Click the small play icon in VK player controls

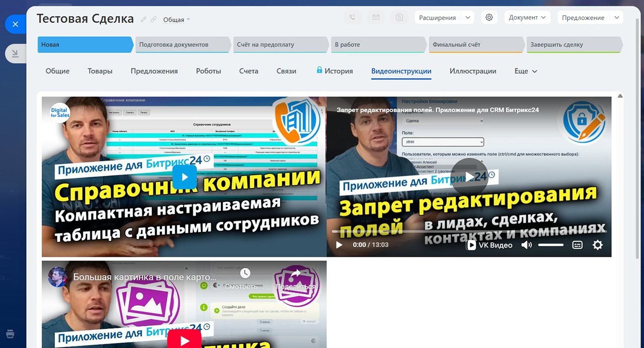(339, 245)
